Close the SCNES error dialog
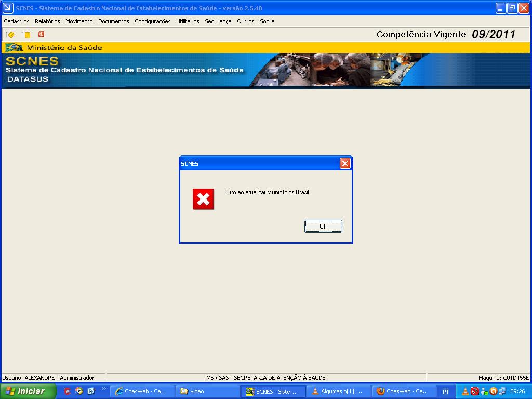Viewport: 532px width, 399px height. click(x=345, y=164)
